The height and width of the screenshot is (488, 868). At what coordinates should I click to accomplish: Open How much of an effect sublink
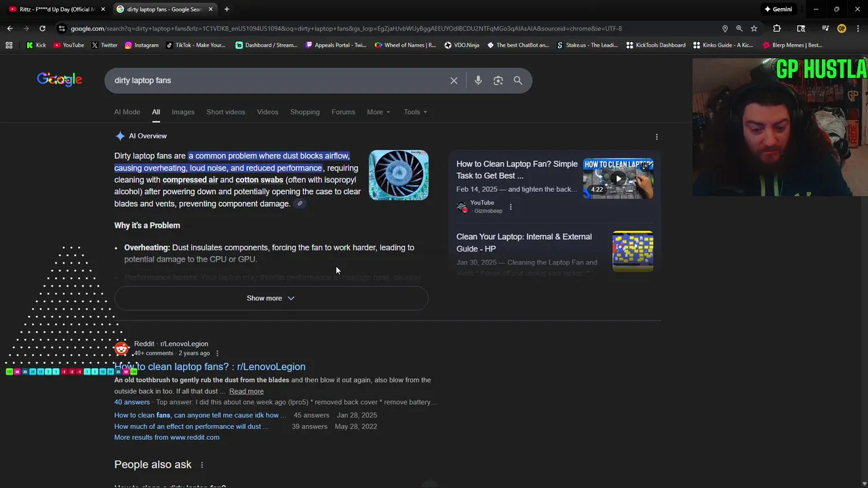191,427
